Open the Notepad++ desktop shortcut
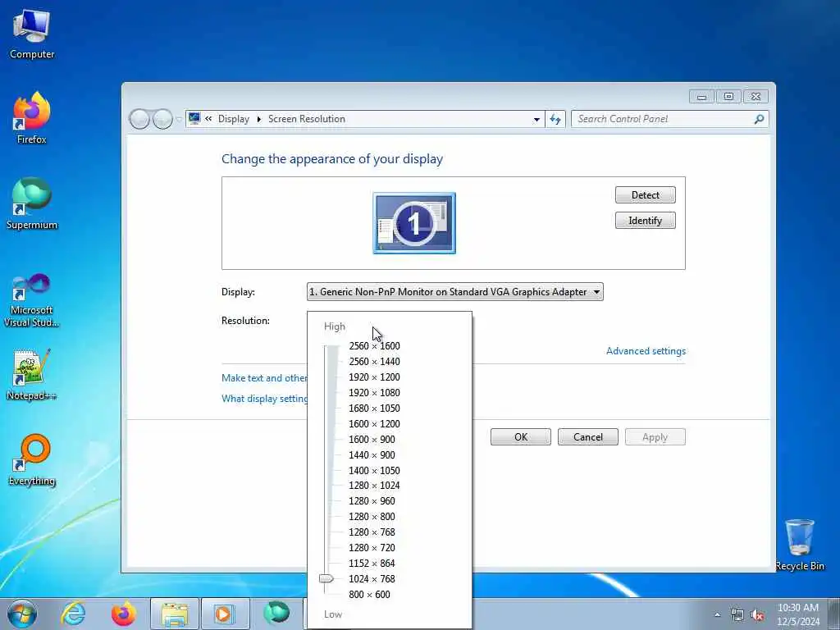840x630 pixels. point(32,374)
